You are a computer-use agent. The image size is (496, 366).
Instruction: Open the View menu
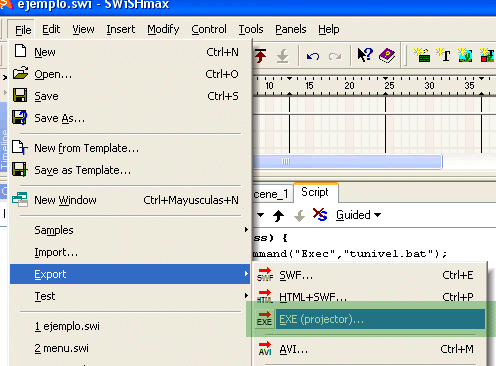tap(83, 29)
